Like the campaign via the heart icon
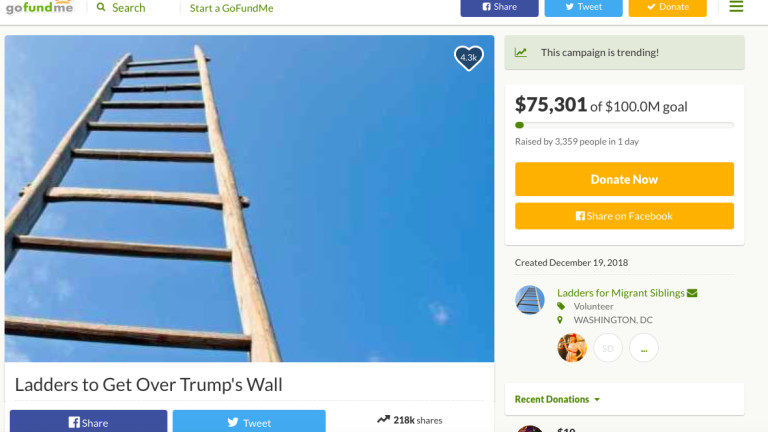The height and width of the screenshot is (432, 768). pos(469,58)
